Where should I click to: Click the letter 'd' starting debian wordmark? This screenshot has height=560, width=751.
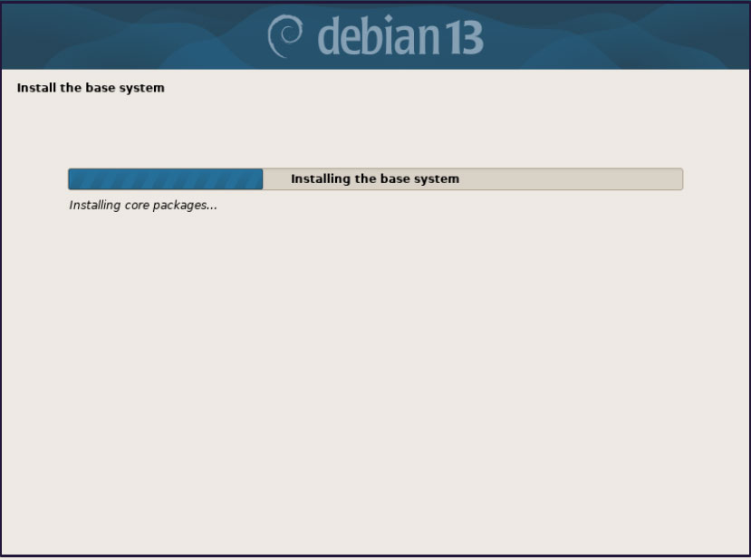pyautogui.click(x=329, y=36)
